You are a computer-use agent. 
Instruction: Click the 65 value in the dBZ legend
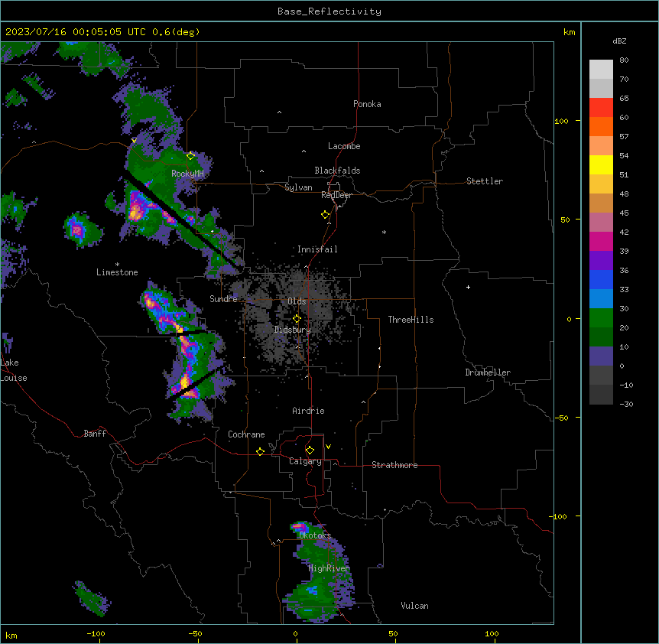coord(624,99)
